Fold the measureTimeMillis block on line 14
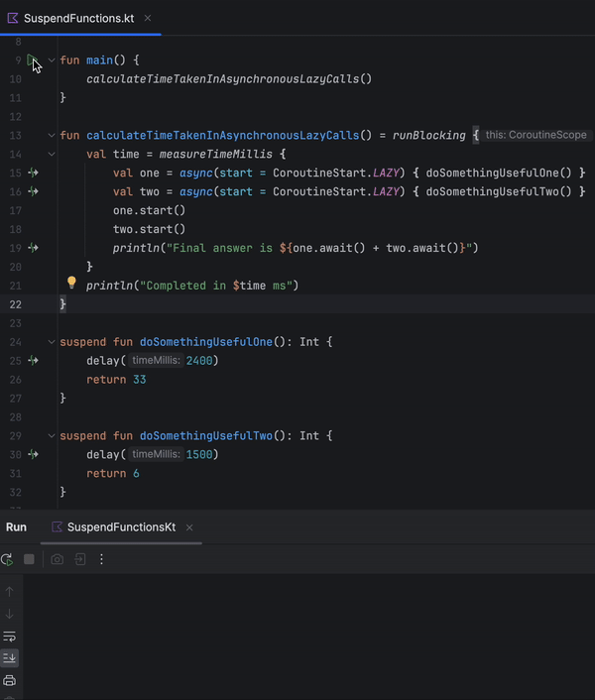Viewport: 595px width, 700px height. (x=52, y=154)
